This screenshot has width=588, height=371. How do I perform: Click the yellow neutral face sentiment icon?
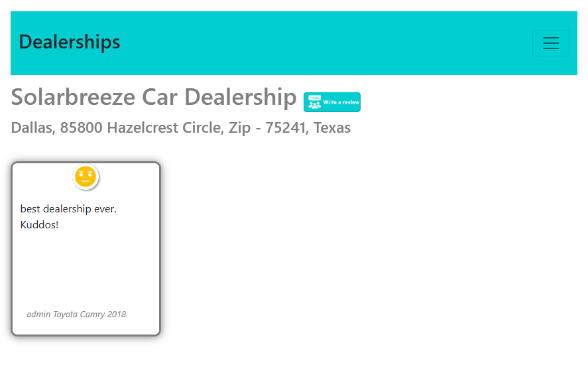tap(86, 177)
